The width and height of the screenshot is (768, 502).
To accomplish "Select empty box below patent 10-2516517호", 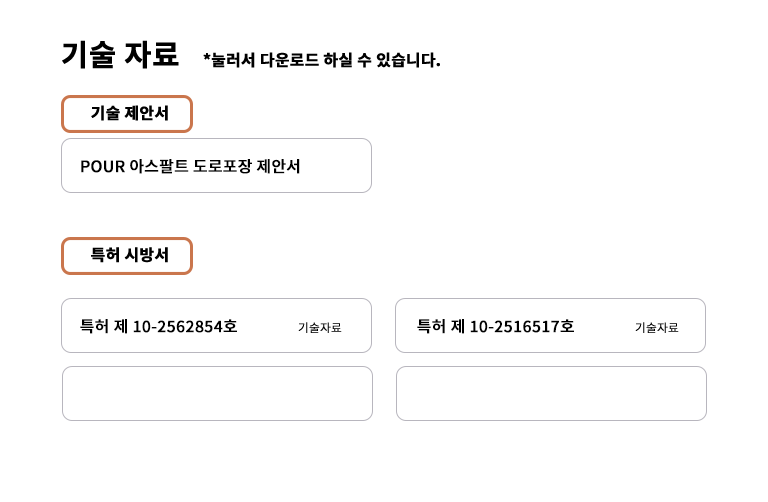I will pos(551,394).
